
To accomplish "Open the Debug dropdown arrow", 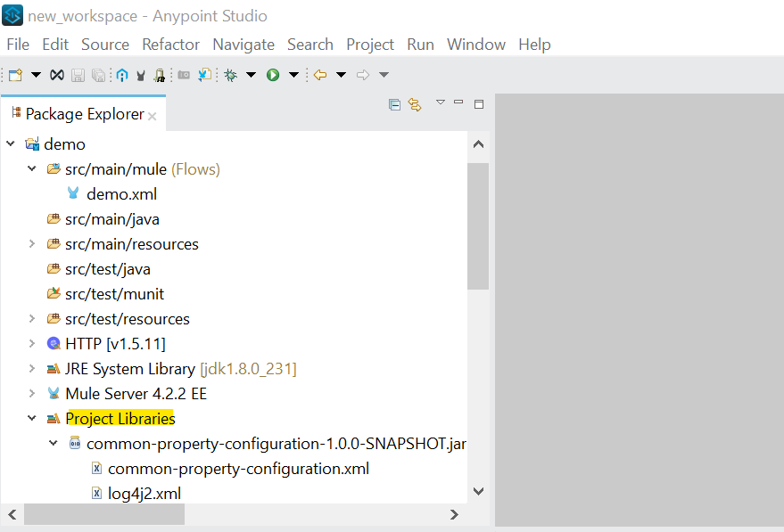I will coord(251,75).
